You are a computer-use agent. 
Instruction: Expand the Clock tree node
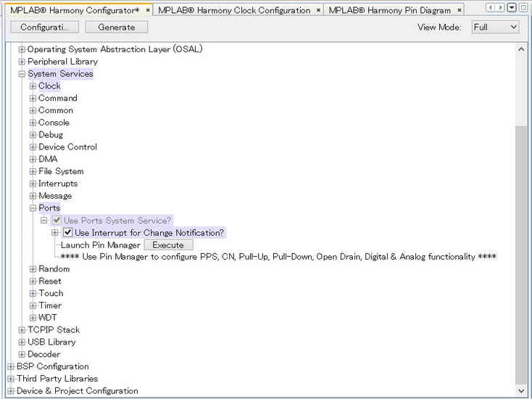click(x=33, y=86)
